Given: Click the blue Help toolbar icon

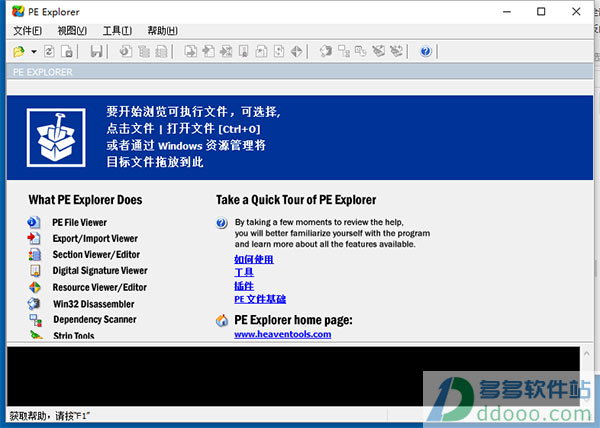Looking at the screenshot, I should coord(426,51).
